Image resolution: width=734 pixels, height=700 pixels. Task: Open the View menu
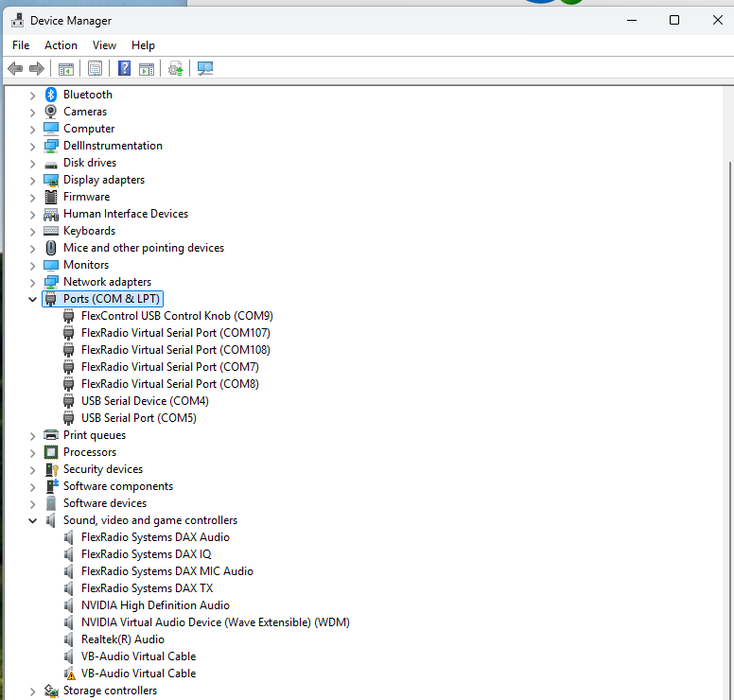click(x=104, y=45)
